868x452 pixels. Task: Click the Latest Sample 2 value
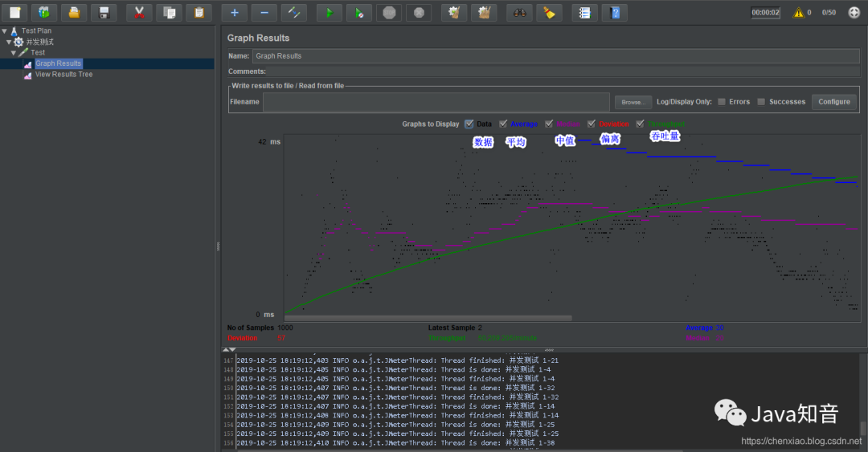click(x=480, y=328)
